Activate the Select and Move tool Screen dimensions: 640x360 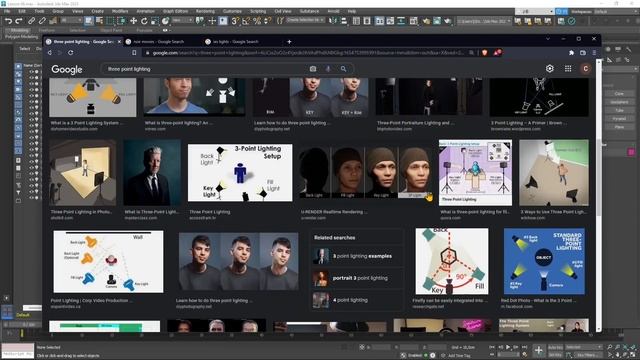point(133,21)
